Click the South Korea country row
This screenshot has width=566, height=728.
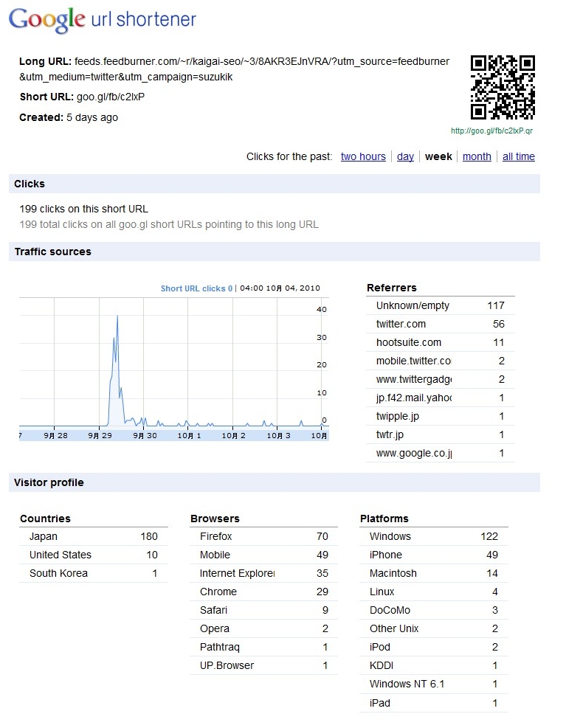point(94,573)
